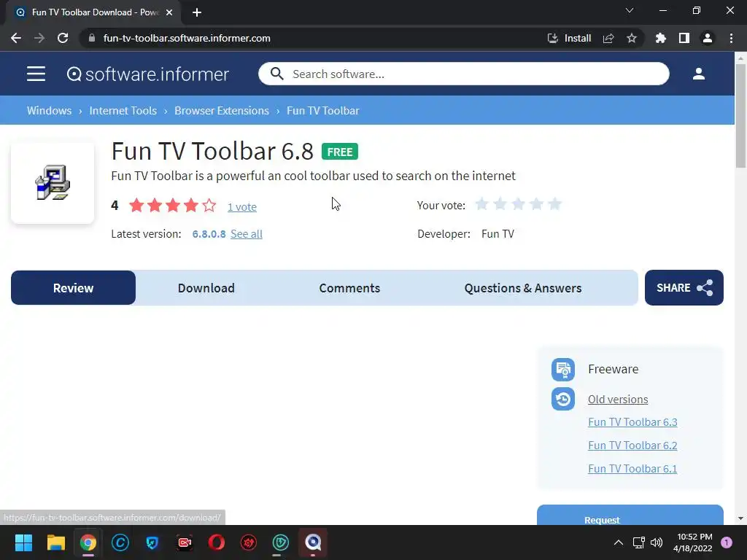The height and width of the screenshot is (560, 747).
Task: Open File Explorer from taskbar
Action: [55, 542]
